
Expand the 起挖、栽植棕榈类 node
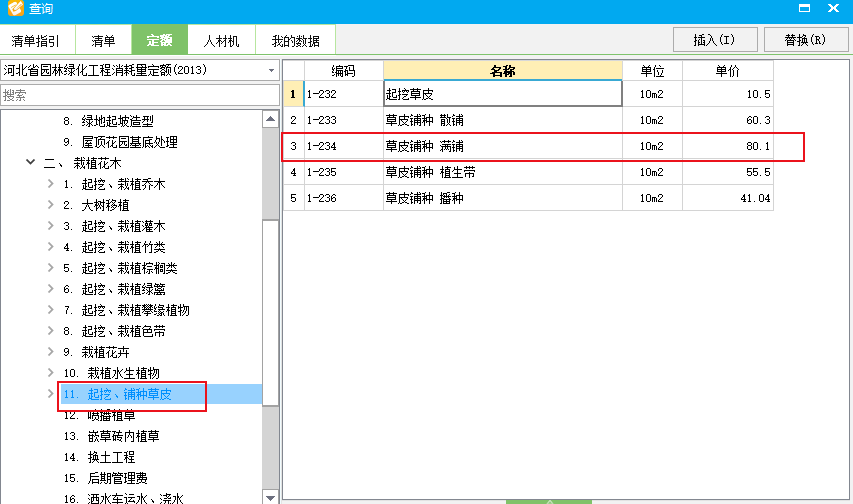(51, 267)
